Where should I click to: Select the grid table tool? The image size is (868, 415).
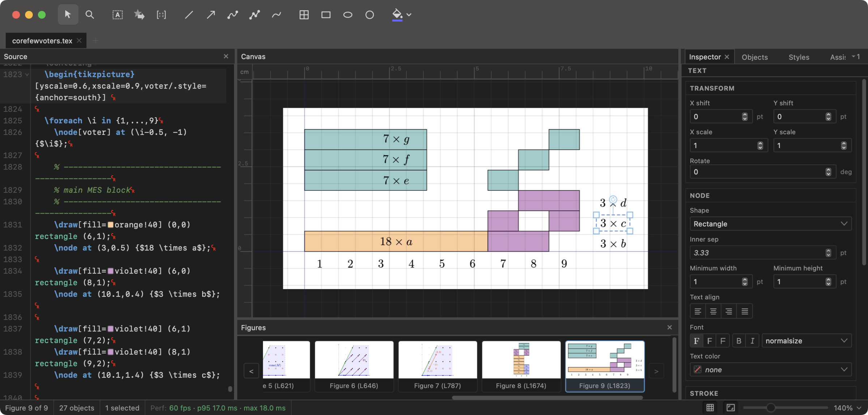(304, 14)
